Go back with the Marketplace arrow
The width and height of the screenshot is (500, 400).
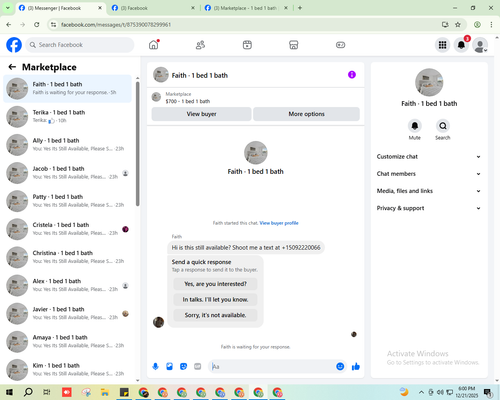[12, 67]
